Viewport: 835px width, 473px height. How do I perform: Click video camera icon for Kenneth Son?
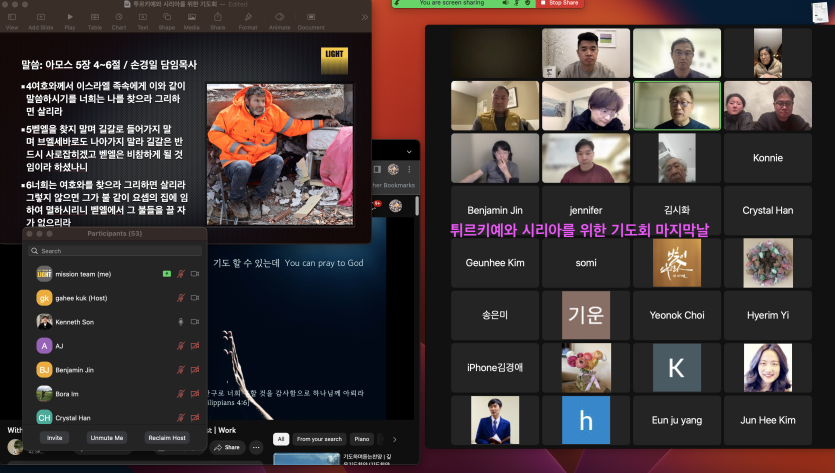click(x=195, y=322)
